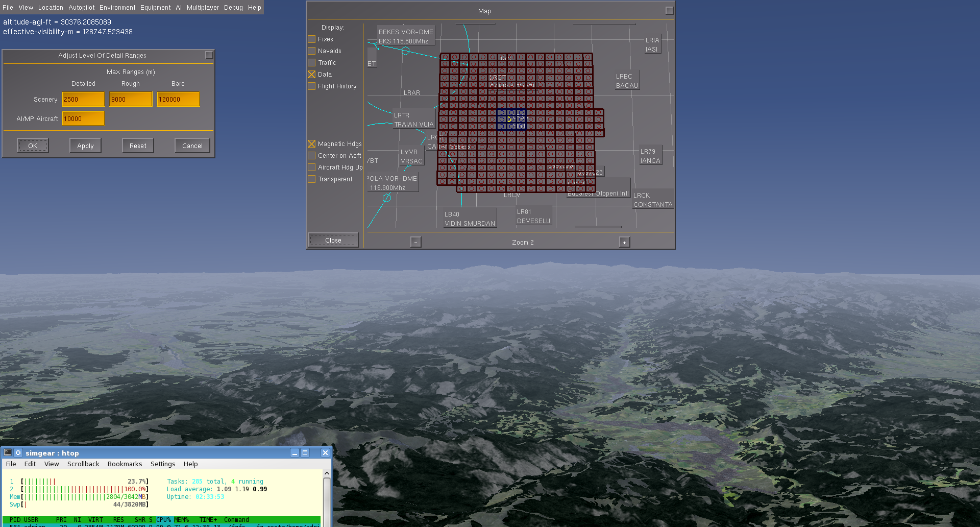980x527 pixels.
Task: Open the Autopilot menu
Action: 82,8
